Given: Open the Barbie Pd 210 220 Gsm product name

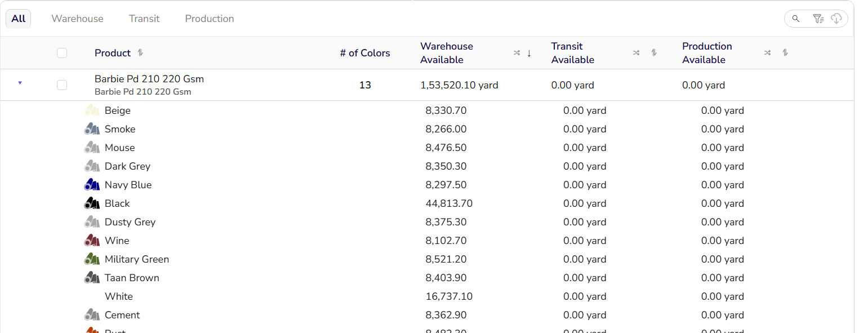Looking at the screenshot, I should (x=149, y=79).
